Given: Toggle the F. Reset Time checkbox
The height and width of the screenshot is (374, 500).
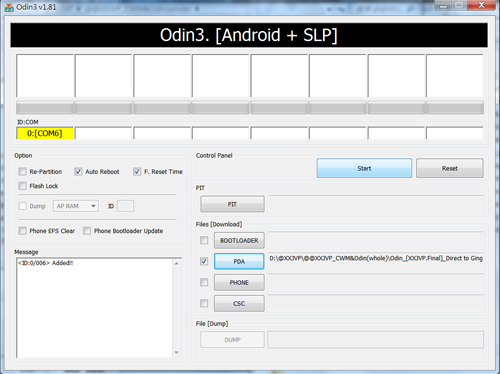Looking at the screenshot, I should (x=137, y=172).
